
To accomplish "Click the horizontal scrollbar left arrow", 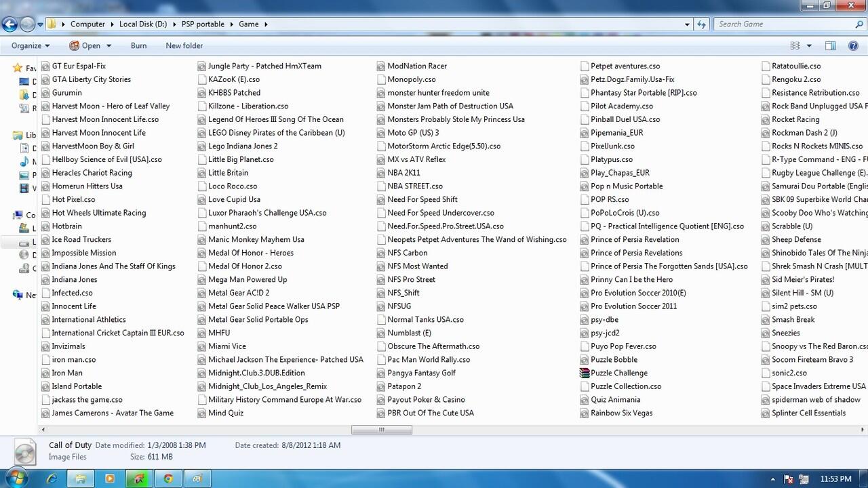I will 44,430.
